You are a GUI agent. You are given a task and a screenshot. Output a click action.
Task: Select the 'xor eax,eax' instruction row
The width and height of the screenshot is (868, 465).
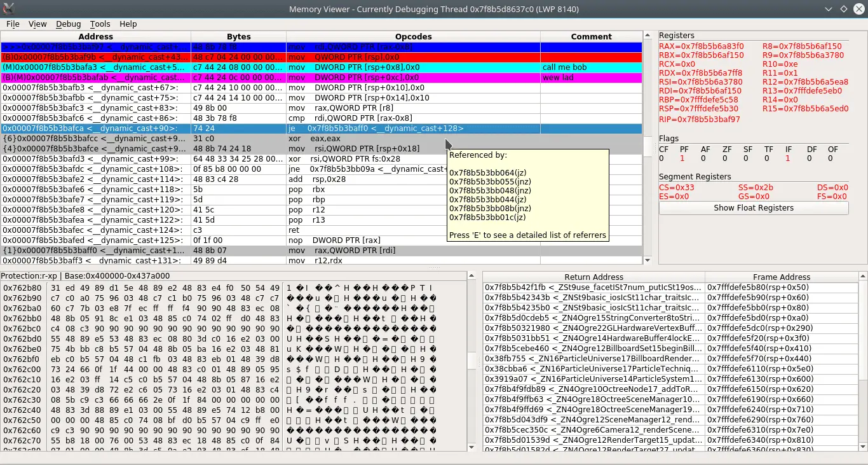point(322,139)
